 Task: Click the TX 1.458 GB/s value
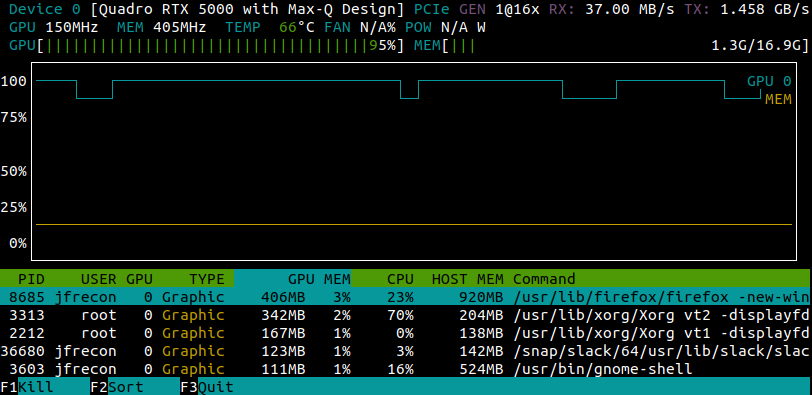[x=747, y=9]
